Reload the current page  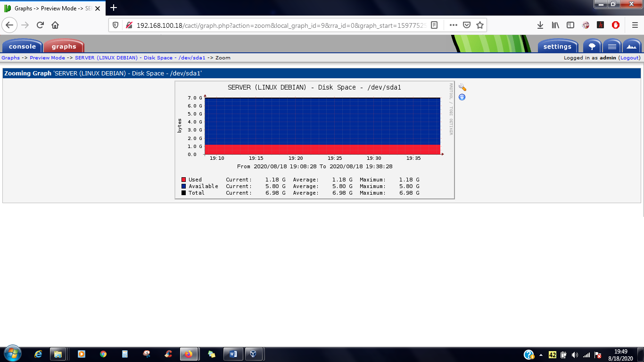(40, 25)
